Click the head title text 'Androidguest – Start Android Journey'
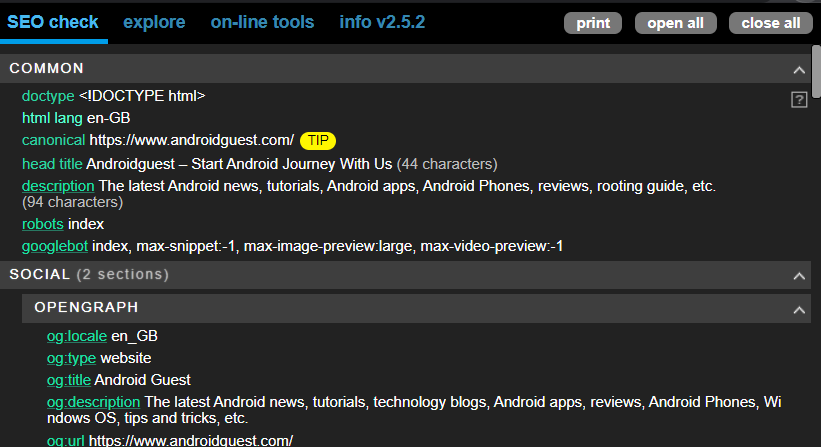The height and width of the screenshot is (447, 821). pyautogui.click(x=212, y=164)
